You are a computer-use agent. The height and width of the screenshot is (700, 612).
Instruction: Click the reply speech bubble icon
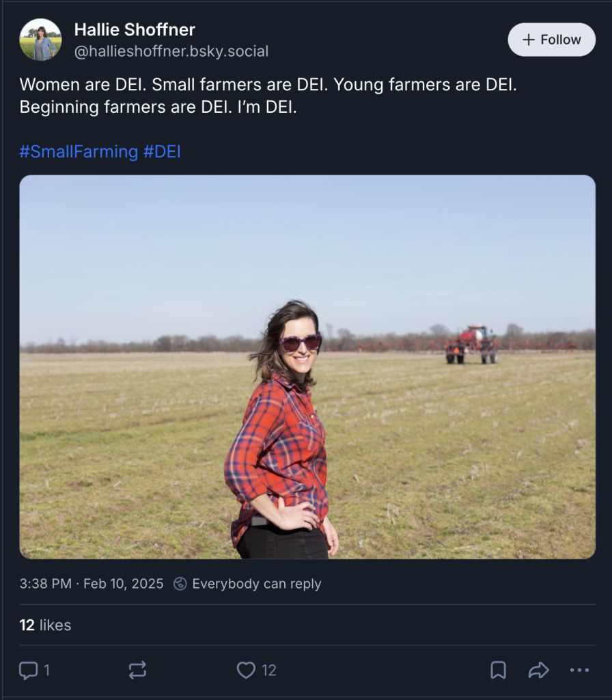[28, 670]
